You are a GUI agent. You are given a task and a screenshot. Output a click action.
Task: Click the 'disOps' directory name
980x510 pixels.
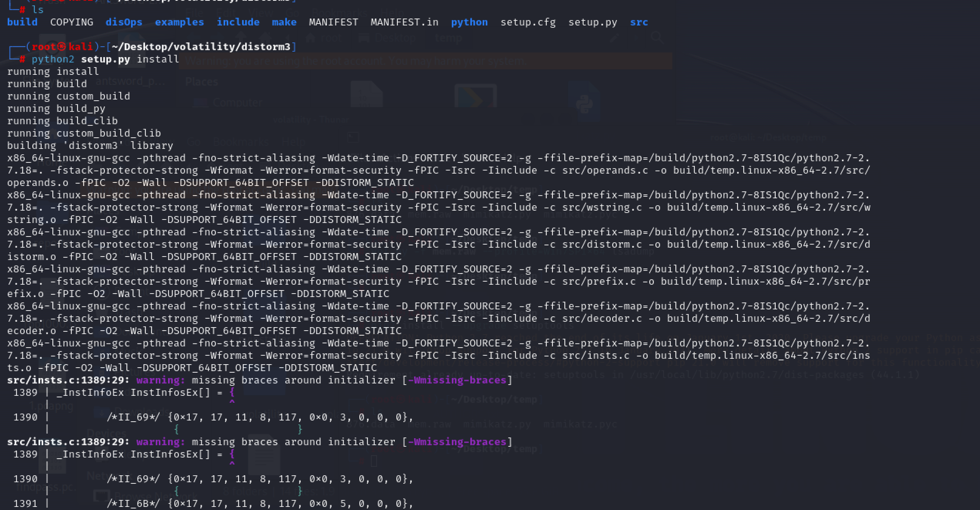click(x=124, y=22)
